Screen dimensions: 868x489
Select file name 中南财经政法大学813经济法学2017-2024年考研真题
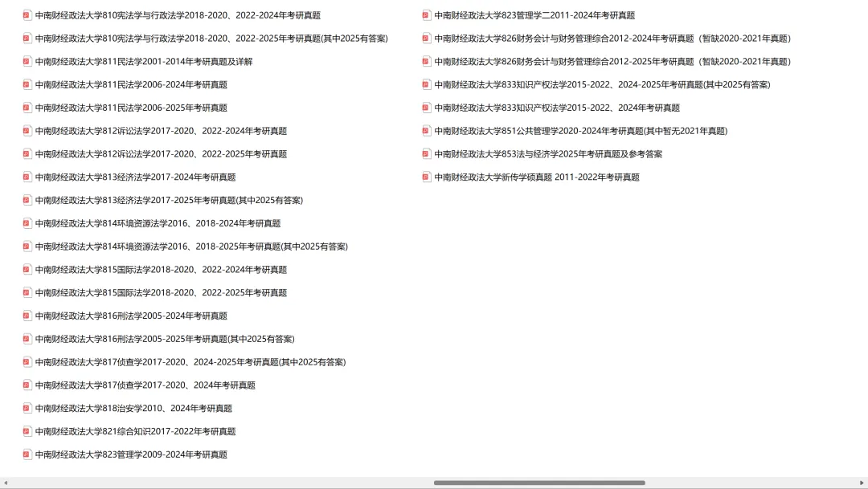point(136,177)
